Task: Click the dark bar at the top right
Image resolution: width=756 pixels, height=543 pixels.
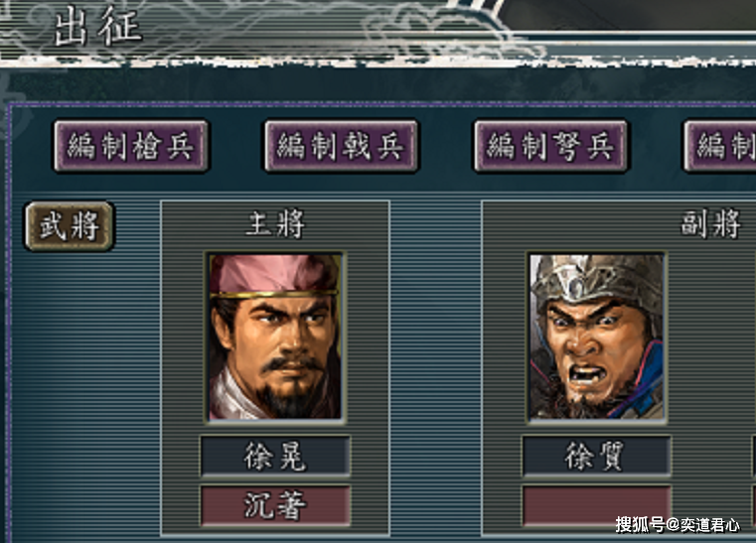Action: [x=627, y=15]
